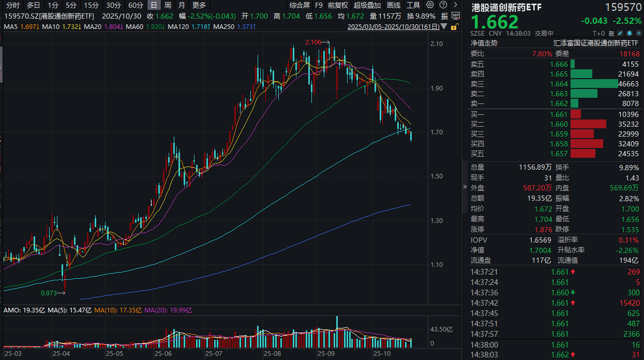
Task: Open the settings gear icon
Action: click(x=430, y=5)
